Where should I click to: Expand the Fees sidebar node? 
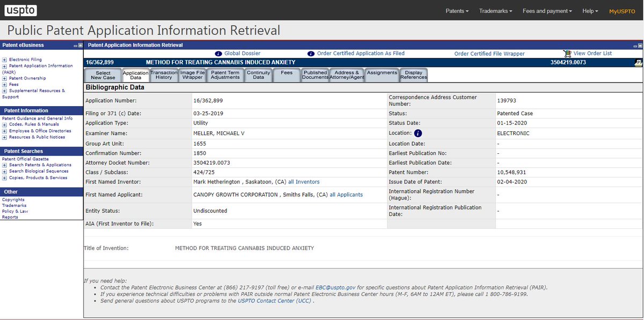(4, 85)
